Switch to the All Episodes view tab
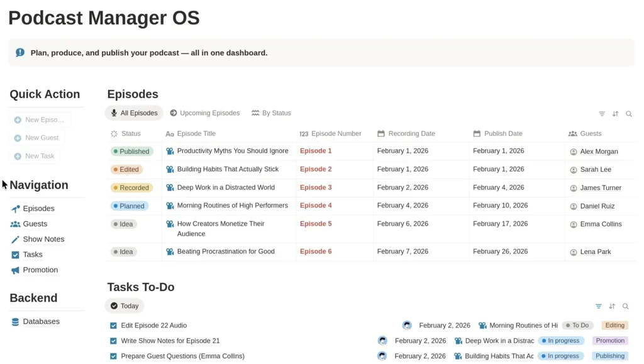Screen dimensions: 644x364 click(134, 113)
